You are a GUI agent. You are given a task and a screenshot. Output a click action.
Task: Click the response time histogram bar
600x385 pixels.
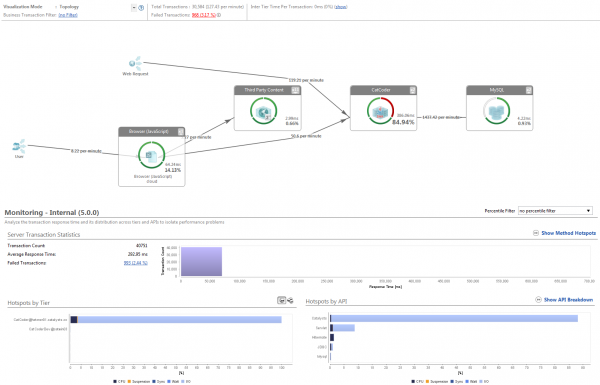click(201, 261)
